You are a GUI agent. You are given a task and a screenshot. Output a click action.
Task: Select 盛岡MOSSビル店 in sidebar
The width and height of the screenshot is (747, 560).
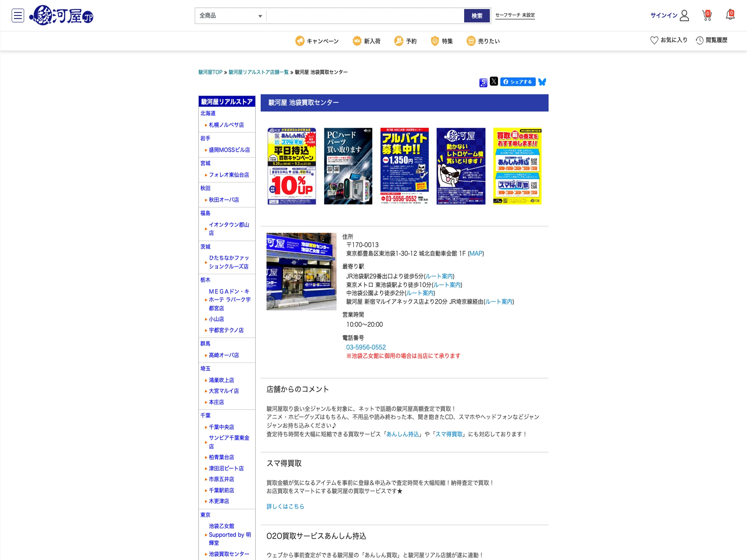(230, 150)
